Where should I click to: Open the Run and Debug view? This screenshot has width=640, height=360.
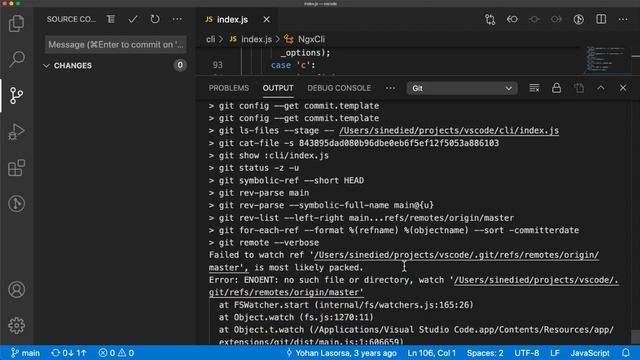click(16, 131)
